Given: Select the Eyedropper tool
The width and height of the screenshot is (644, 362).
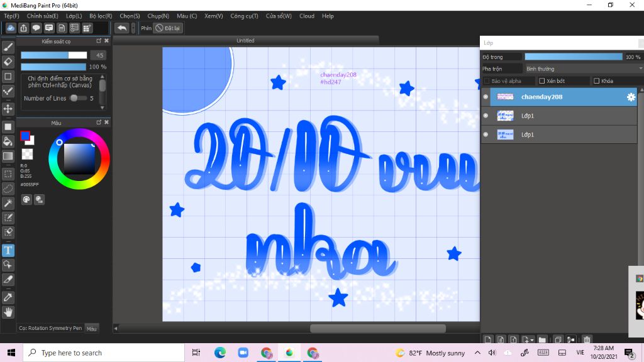Looking at the screenshot, I should (8, 297).
